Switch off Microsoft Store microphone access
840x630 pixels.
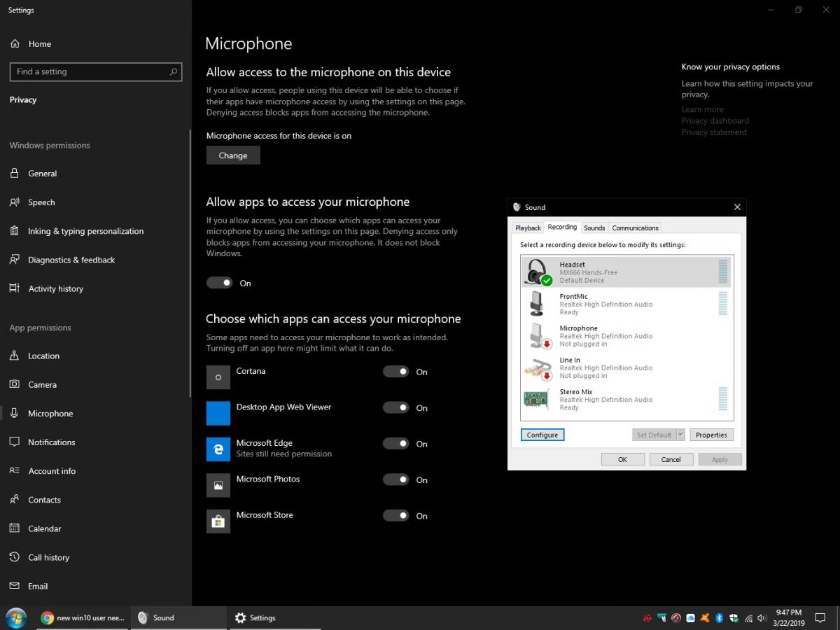395,515
